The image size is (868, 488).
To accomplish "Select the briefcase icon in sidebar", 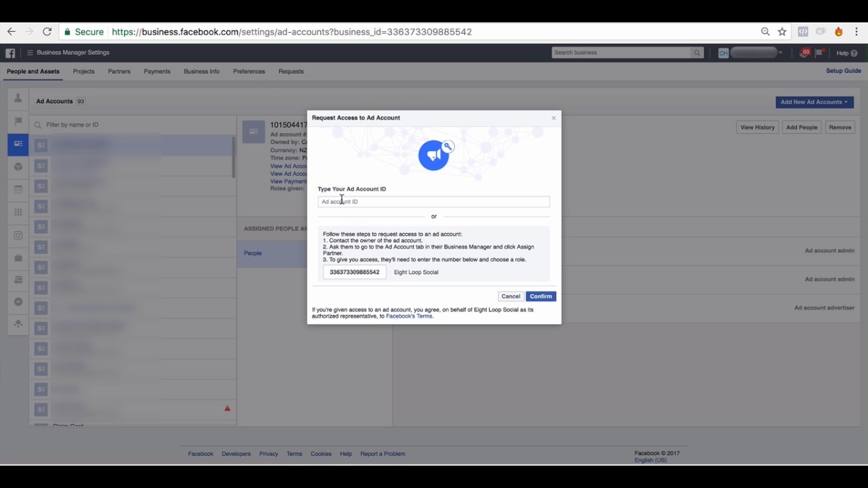I will [x=18, y=258].
